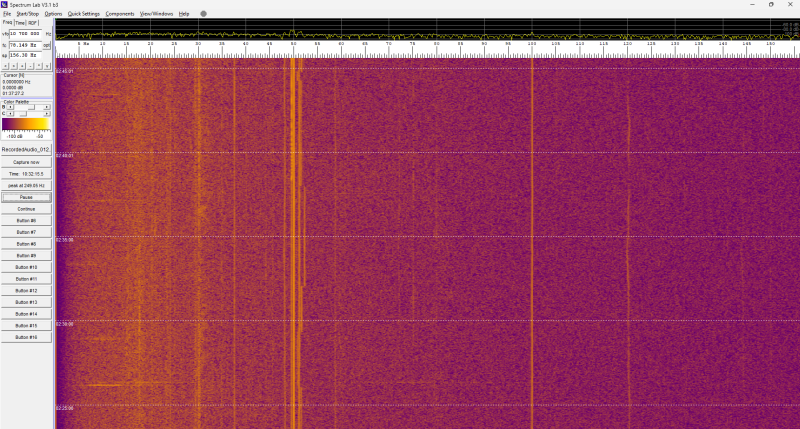Image resolution: width=800 pixels, height=429 pixels.
Task: Click the gray status indicator after Help
Action: (204, 14)
